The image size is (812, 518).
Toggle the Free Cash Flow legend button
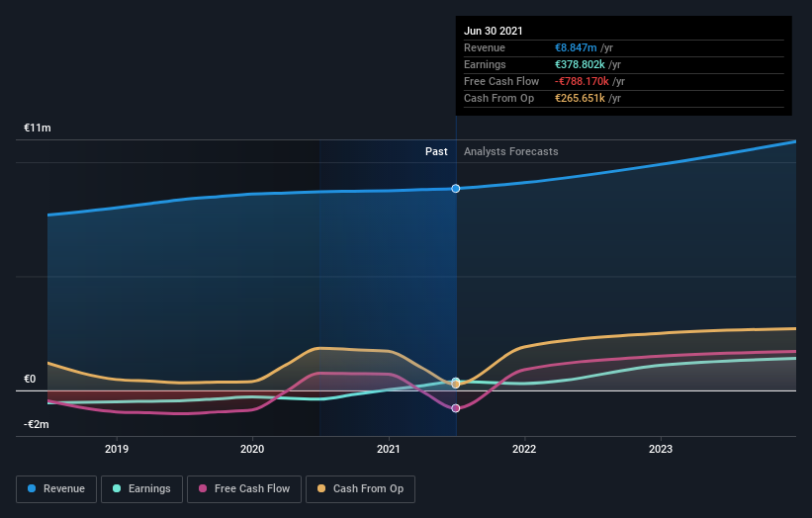tap(244, 489)
